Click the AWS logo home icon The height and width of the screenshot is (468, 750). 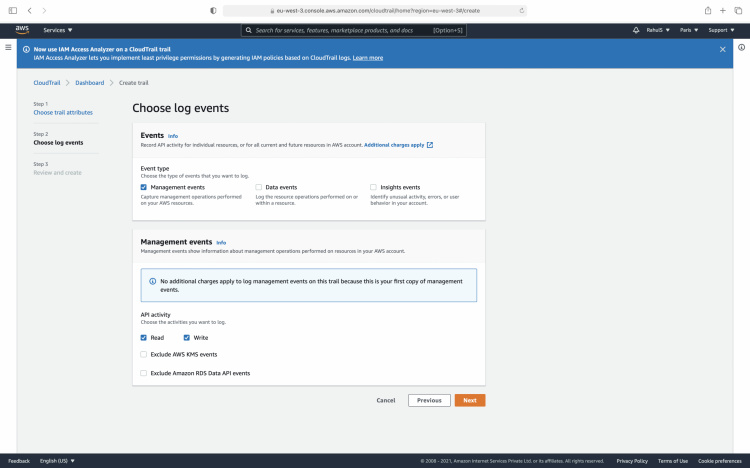22,30
